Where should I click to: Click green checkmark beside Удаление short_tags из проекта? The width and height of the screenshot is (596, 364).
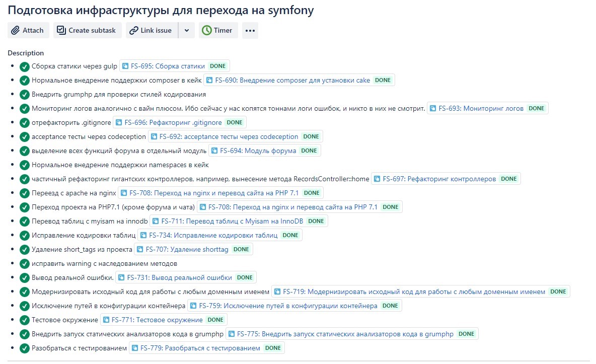25,250
